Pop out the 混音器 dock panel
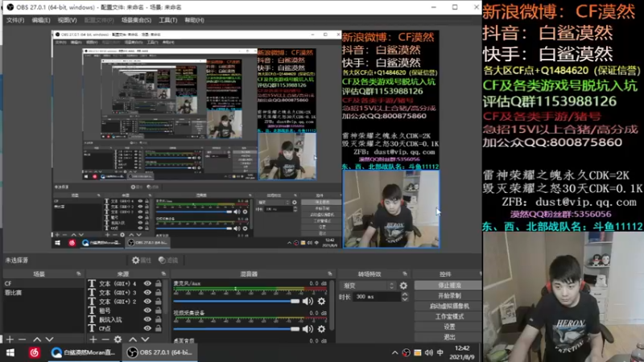644x362 pixels. point(330,274)
